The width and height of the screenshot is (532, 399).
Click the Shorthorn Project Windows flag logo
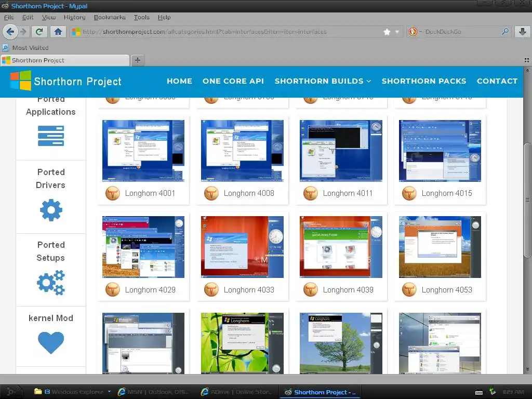tap(21, 81)
